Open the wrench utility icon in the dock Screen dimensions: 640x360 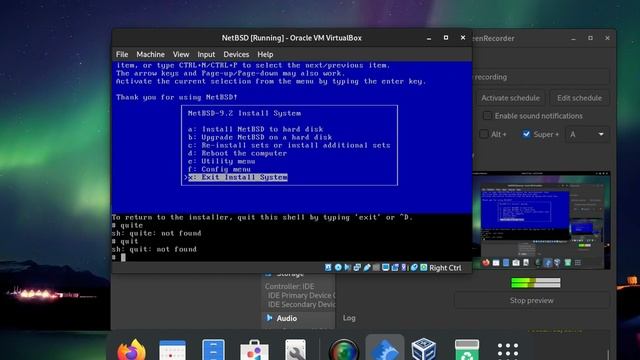coord(295,350)
